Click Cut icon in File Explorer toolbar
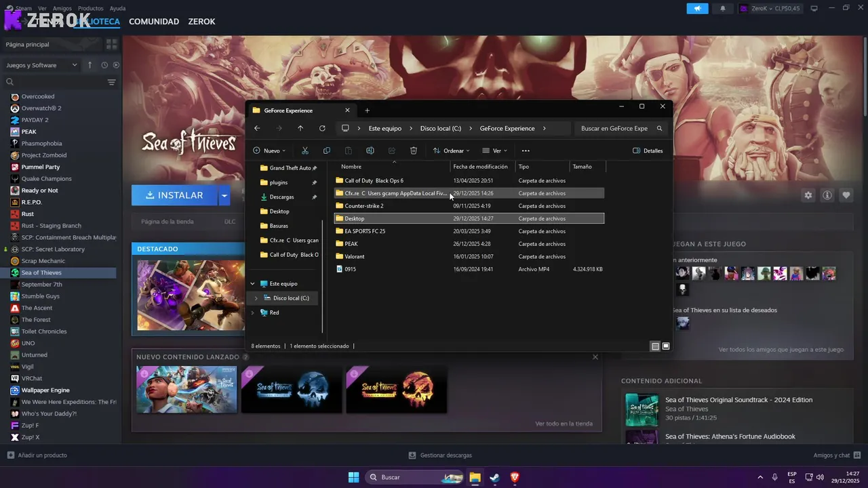Viewport: 868px width, 488px height. (305, 150)
